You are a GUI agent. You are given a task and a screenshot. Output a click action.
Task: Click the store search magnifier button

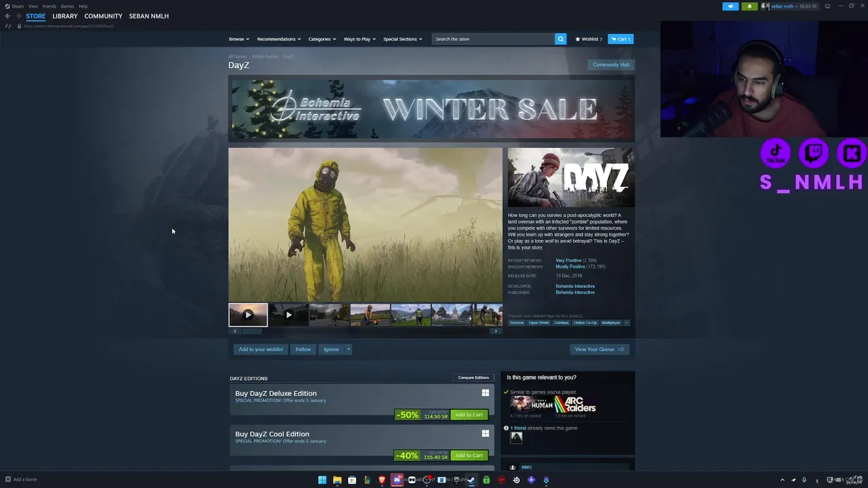click(x=561, y=39)
